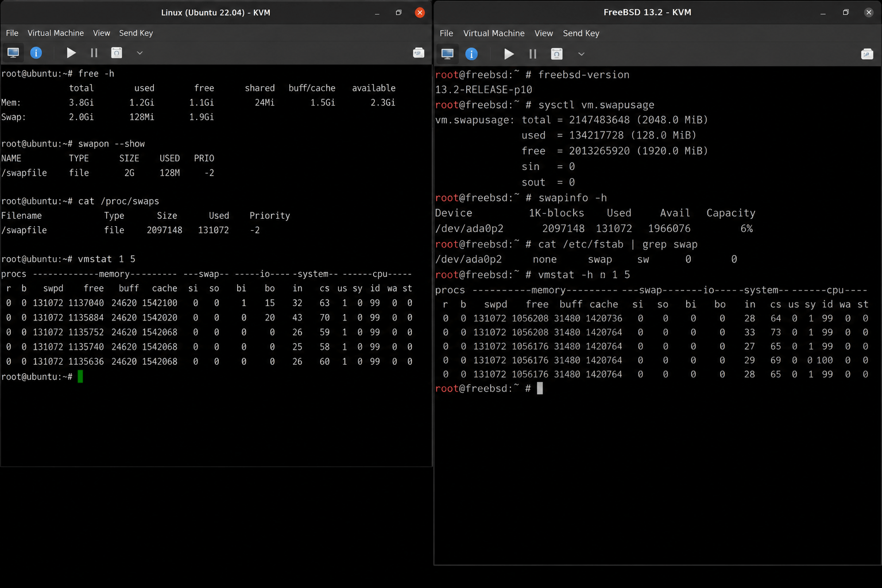
Task: Maximize the Ubuntu KVM window
Action: [399, 13]
